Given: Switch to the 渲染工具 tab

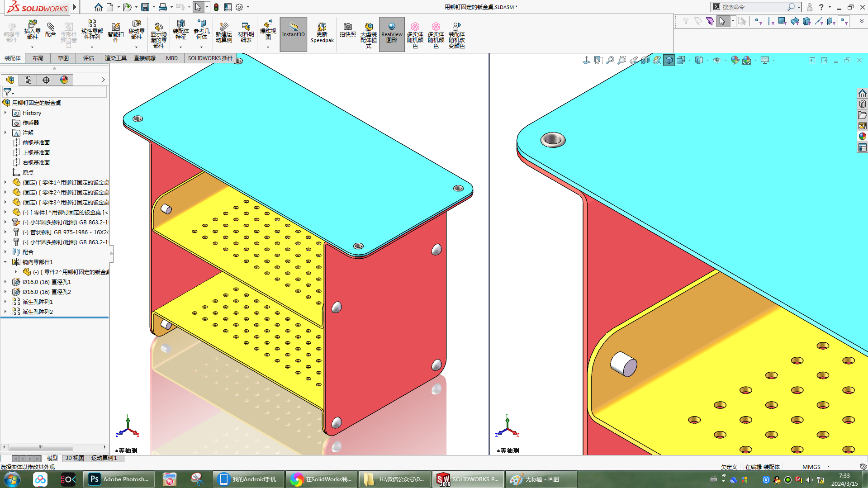Looking at the screenshot, I should (x=116, y=58).
